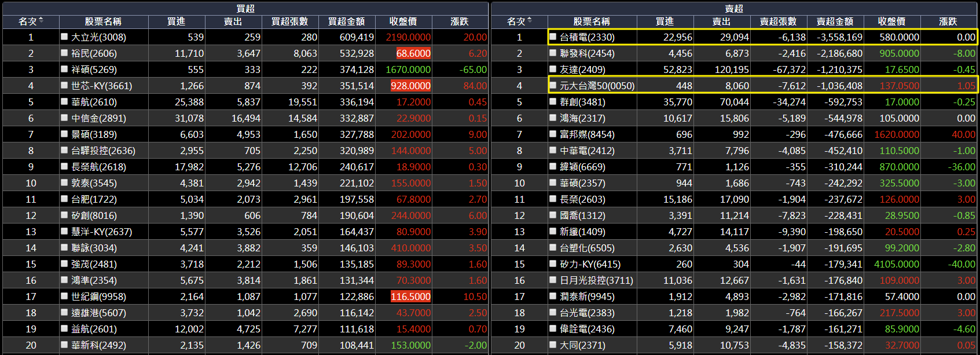Viewport: 980px width, 355px height.
Task: Click the 買超 table title
Action: tap(245, 8)
